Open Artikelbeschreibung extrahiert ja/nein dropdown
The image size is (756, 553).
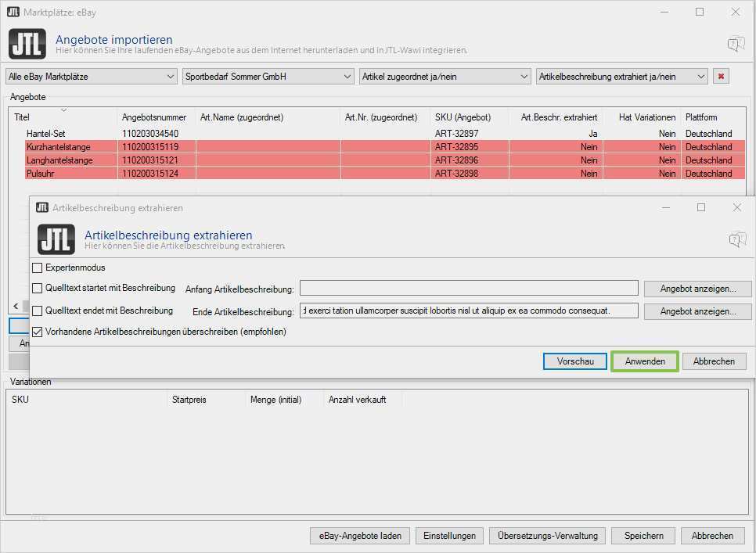622,77
